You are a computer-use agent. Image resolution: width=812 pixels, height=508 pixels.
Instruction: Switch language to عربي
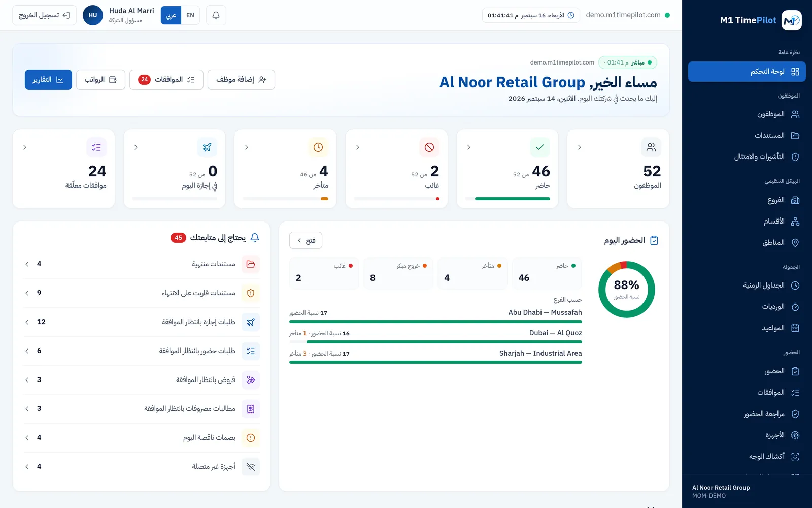tap(171, 15)
